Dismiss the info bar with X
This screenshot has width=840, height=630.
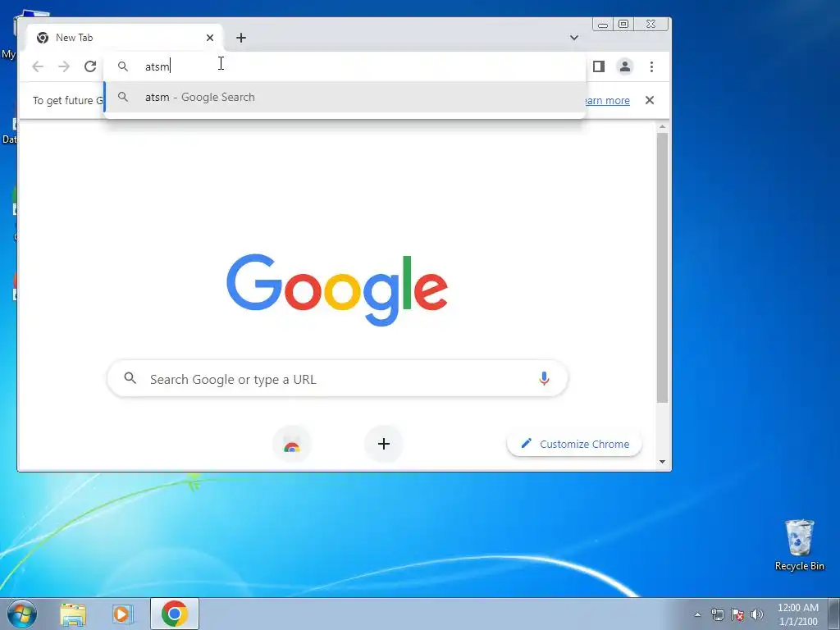[x=650, y=100]
